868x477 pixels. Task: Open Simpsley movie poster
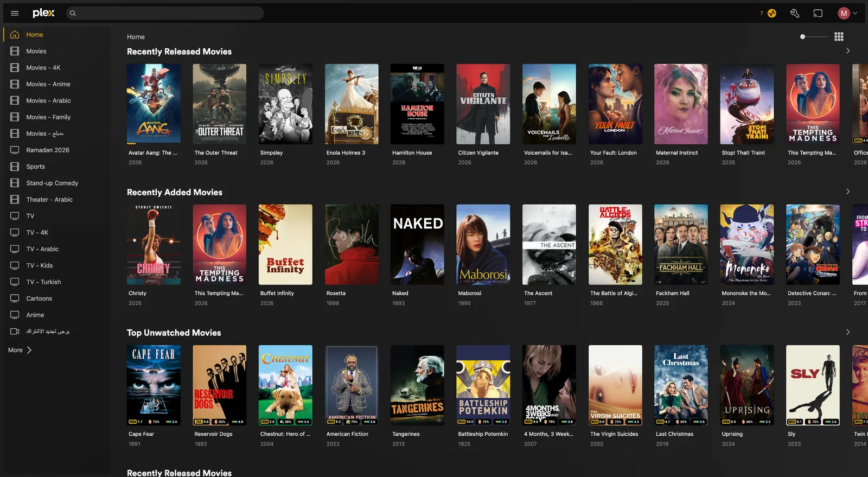point(285,104)
